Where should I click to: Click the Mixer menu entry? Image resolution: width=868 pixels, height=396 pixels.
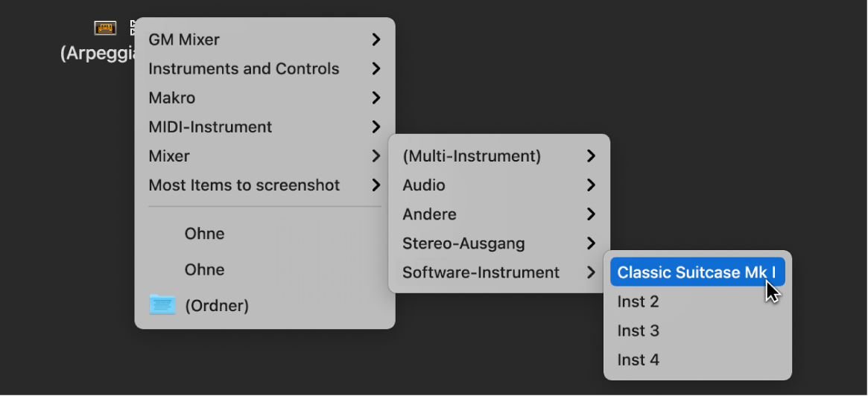[169, 156]
